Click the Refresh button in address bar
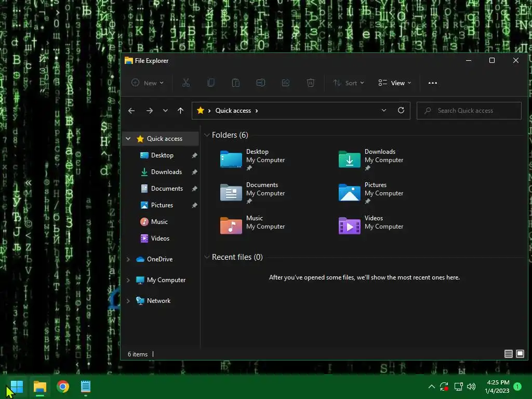This screenshot has width=532, height=399. tap(401, 110)
